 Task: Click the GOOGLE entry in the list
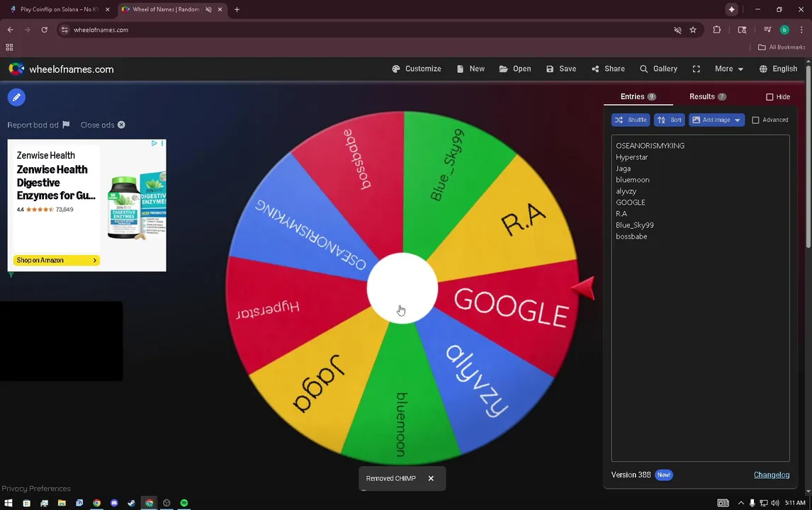pyautogui.click(x=630, y=203)
